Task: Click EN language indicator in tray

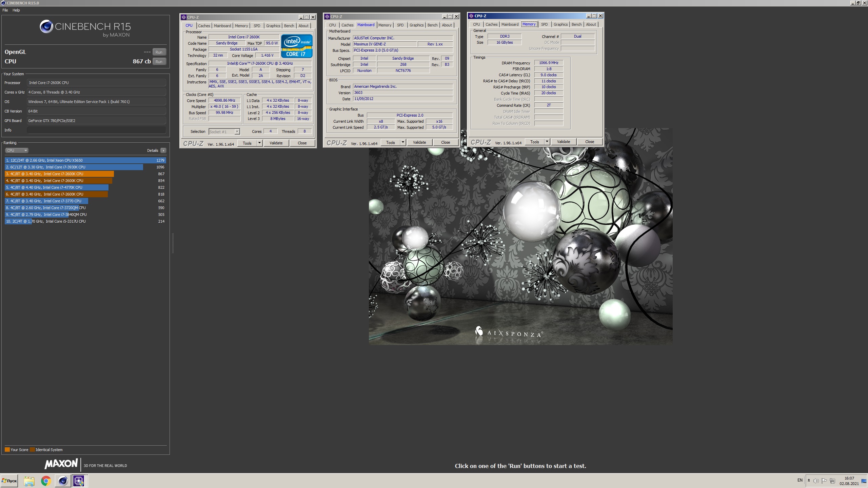Action: coord(800,480)
